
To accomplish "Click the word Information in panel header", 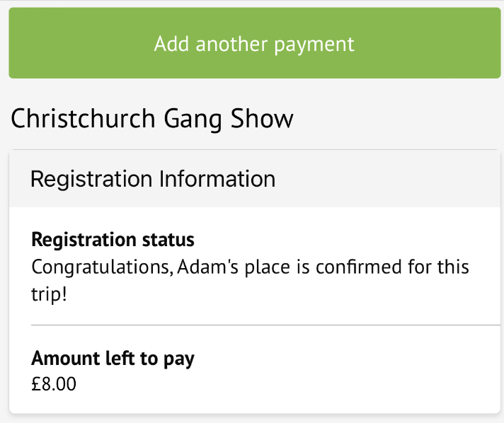I will pyautogui.click(x=217, y=179).
